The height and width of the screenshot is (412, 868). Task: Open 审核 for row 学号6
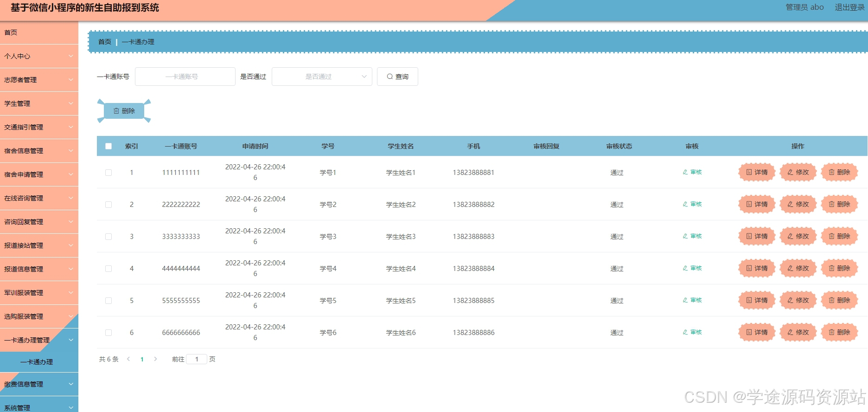click(692, 332)
